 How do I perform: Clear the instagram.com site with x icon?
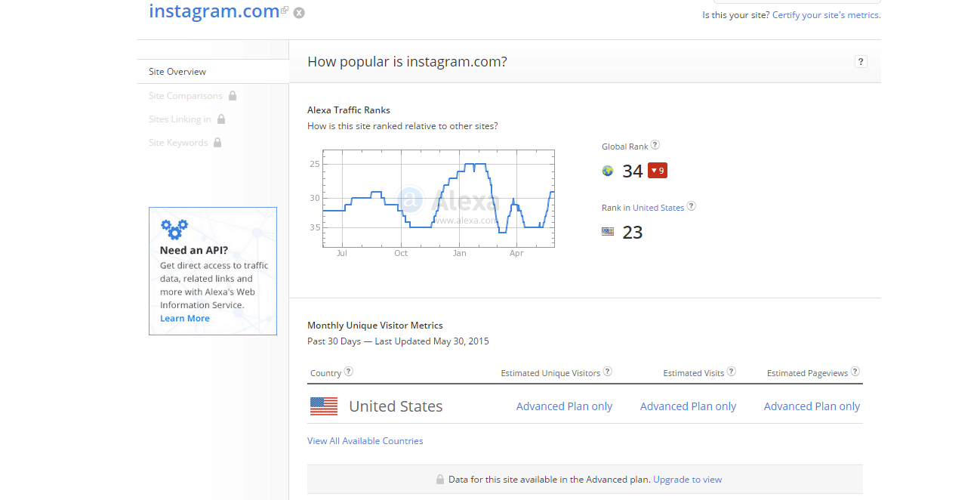click(299, 13)
